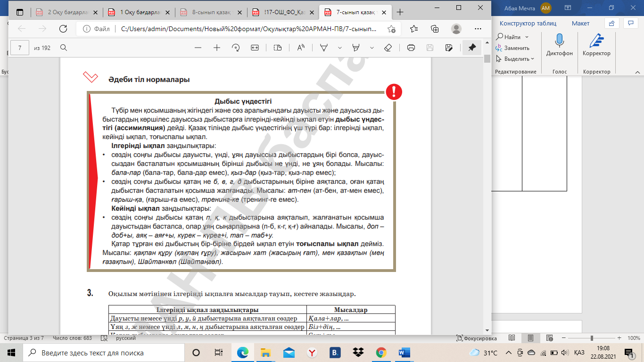The image size is (644, 362).
Task: Open Word Comments pane icon
Action: click(630, 23)
